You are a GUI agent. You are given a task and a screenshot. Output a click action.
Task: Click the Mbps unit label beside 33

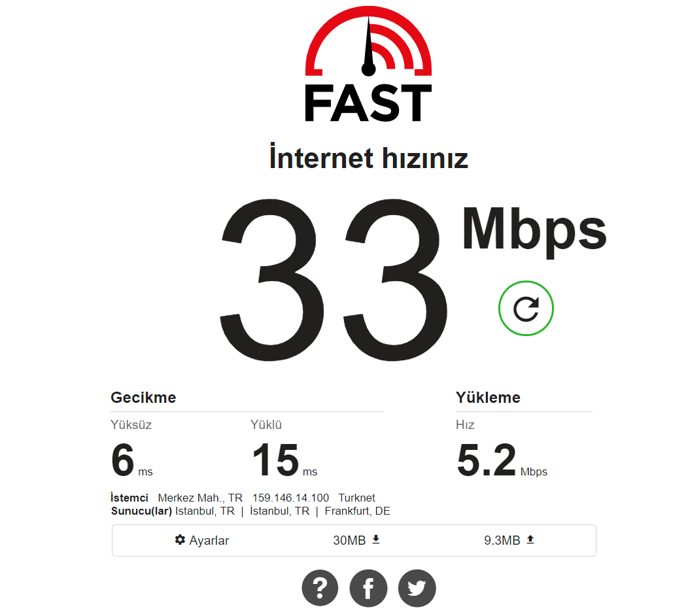[534, 230]
